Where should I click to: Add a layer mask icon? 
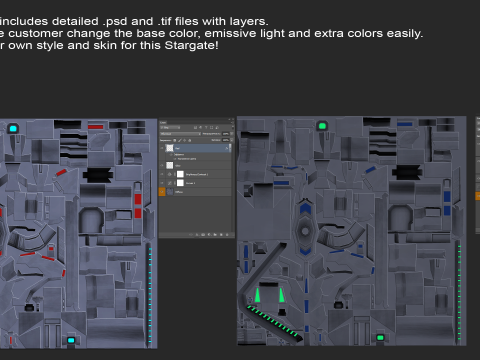point(203,235)
